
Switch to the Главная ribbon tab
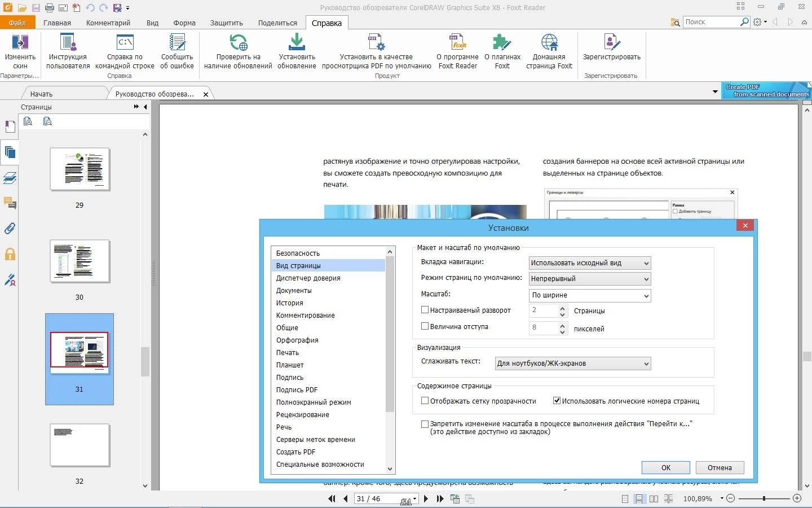(57, 23)
